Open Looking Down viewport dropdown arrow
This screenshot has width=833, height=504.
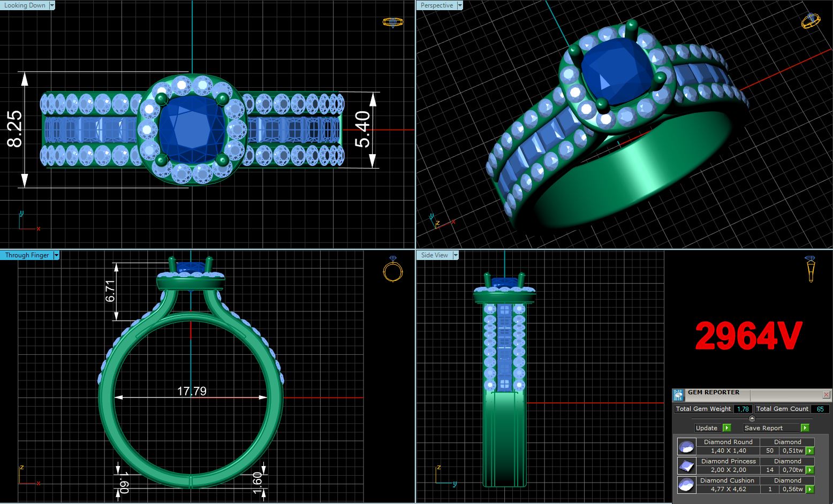tap(52, 5)
